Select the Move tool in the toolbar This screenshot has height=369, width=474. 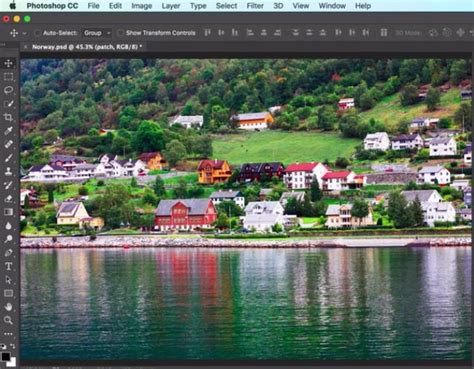(8, 63)
